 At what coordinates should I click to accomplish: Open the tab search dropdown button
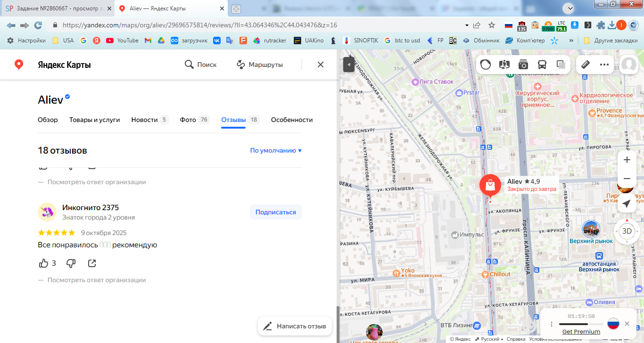(569, 8)
